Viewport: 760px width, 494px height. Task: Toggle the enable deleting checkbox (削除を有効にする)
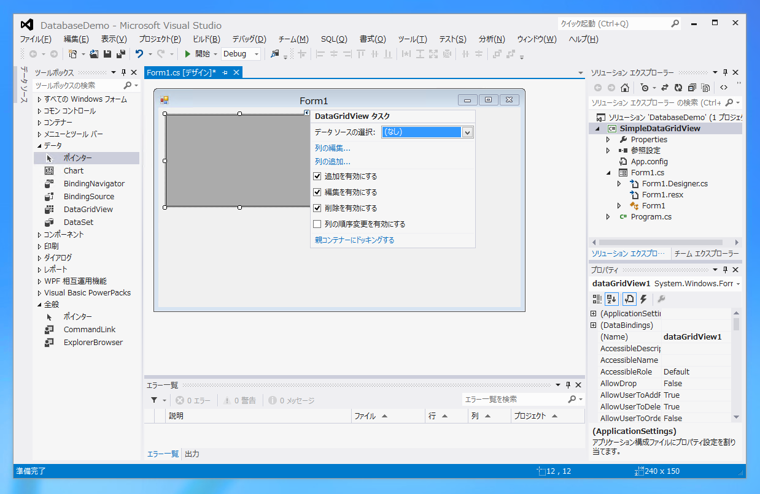tap(317, 208)
